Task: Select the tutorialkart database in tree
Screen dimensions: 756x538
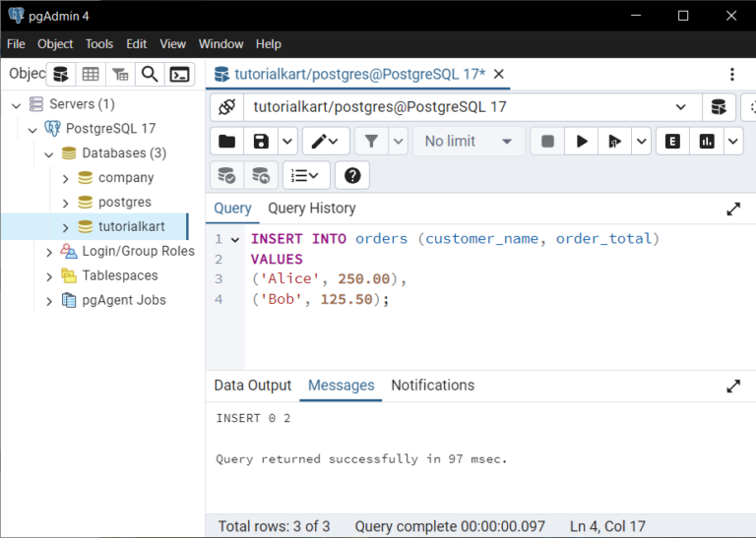Action: coord(132,226)
